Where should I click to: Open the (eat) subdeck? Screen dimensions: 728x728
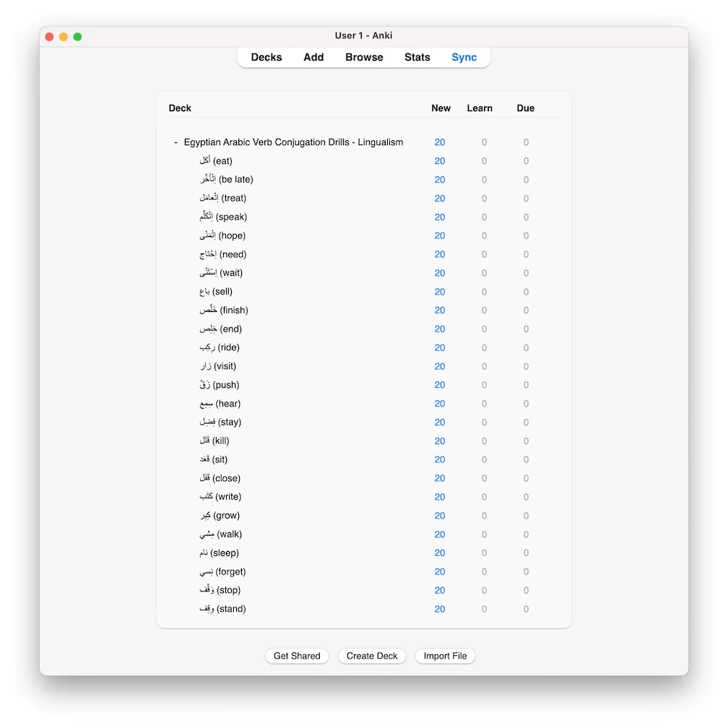coord(216,160)
